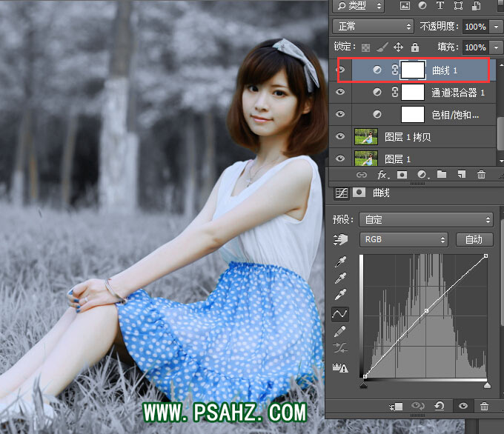Select the black point eyedropper in Curves
Viewport: 504px width, 434px height.
pyautogui.click(x=341, y=262)
